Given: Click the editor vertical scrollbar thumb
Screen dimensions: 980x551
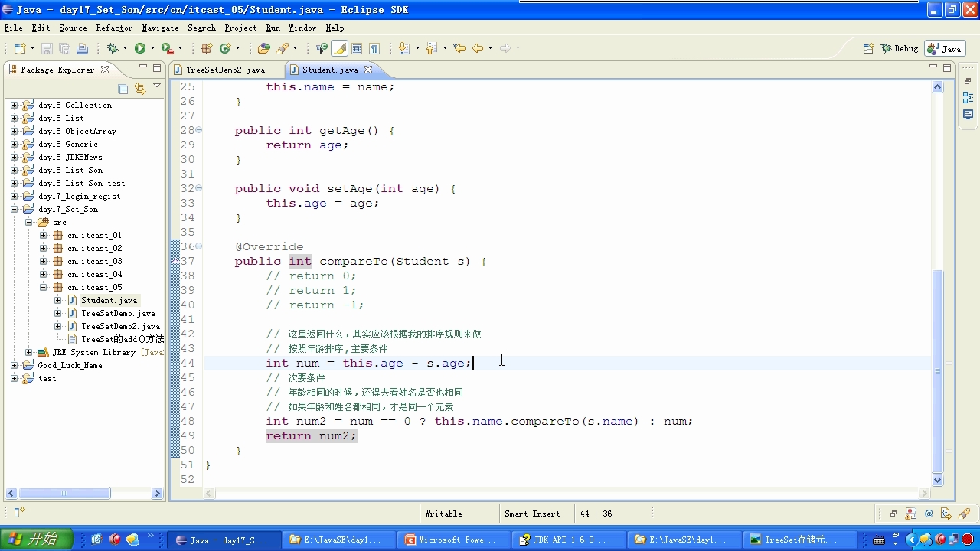Looking at the screenshot, I should tap(938, 372).
